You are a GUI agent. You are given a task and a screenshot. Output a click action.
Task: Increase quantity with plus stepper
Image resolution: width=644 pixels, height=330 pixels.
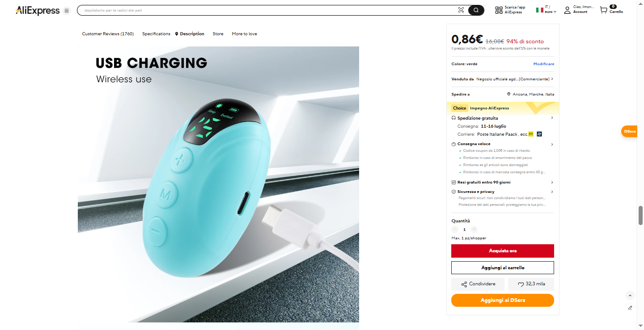coord(474,230)
